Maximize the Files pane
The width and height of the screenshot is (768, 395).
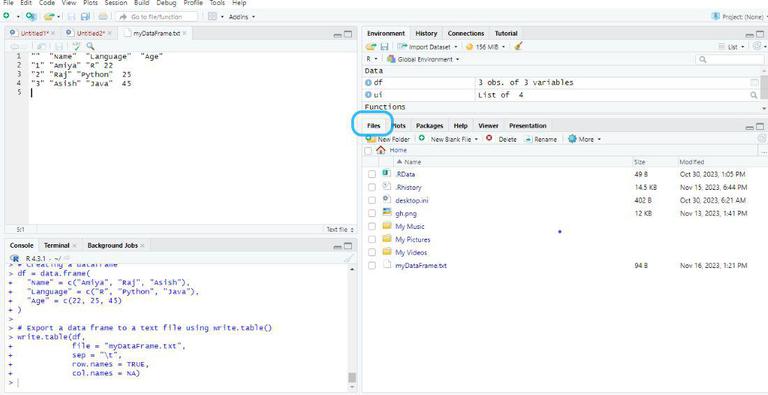(760, 126)
